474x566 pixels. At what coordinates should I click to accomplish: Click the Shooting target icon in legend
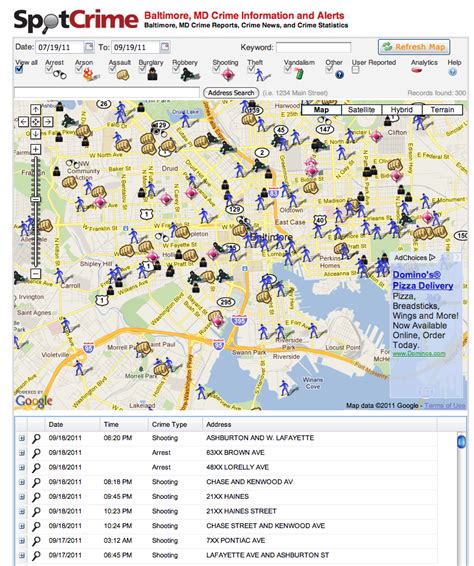(x=228, y=75)
